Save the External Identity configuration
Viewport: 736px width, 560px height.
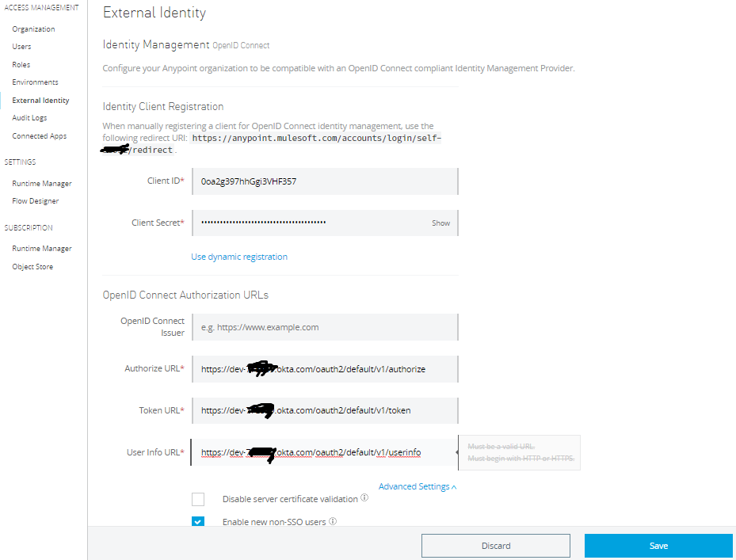point(658,546)
